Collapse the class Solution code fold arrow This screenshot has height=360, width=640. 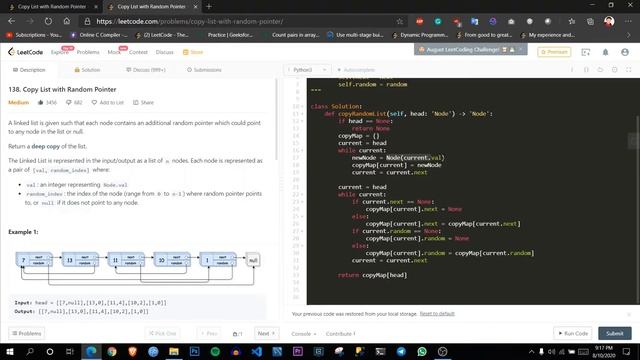coord(302,107)
